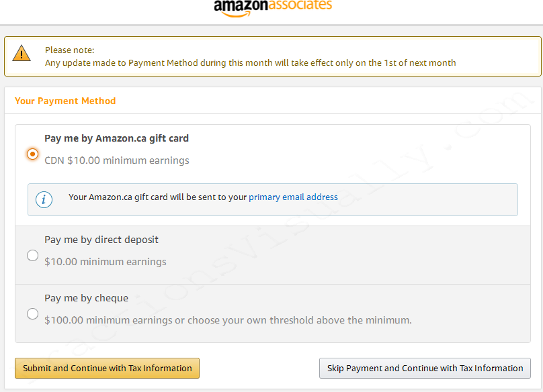Choose the direct deposit radio button
Viewport: 543px width, 392px height.
[x=32, y=255]
